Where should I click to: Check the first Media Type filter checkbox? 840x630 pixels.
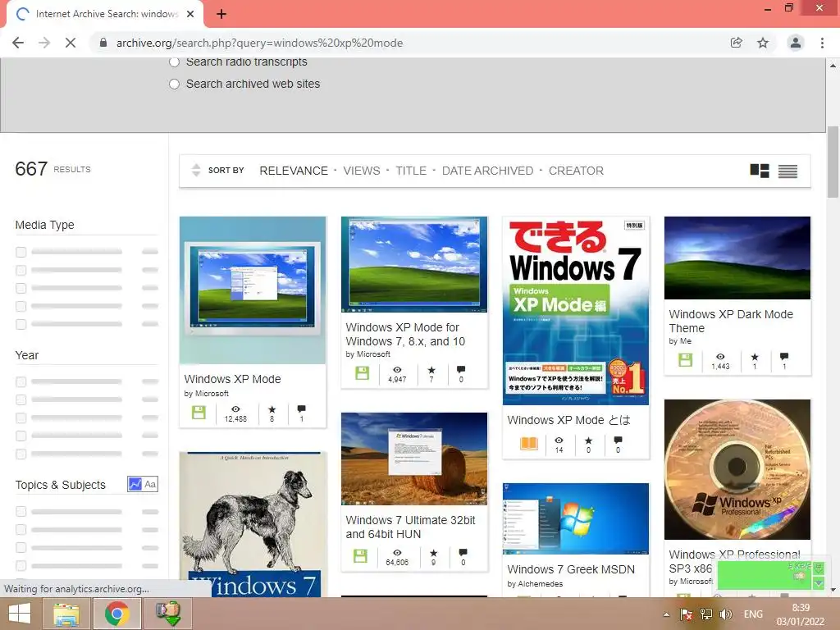(21, 252)
